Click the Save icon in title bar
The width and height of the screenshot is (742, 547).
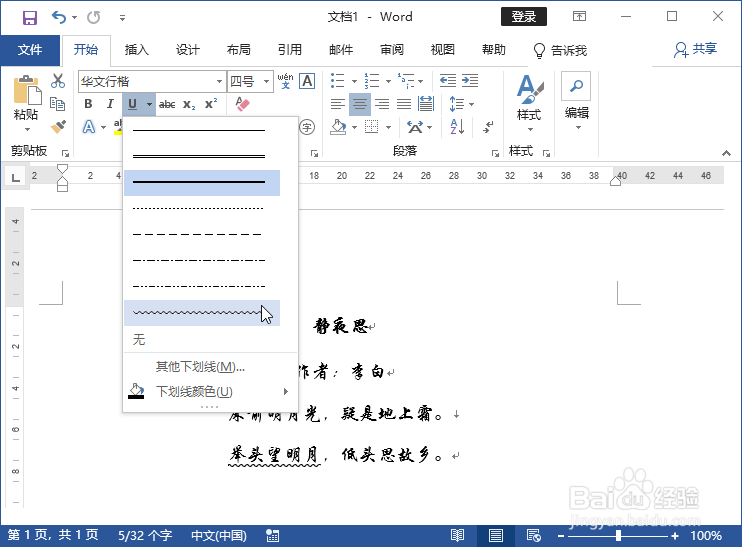click(29, 18)
